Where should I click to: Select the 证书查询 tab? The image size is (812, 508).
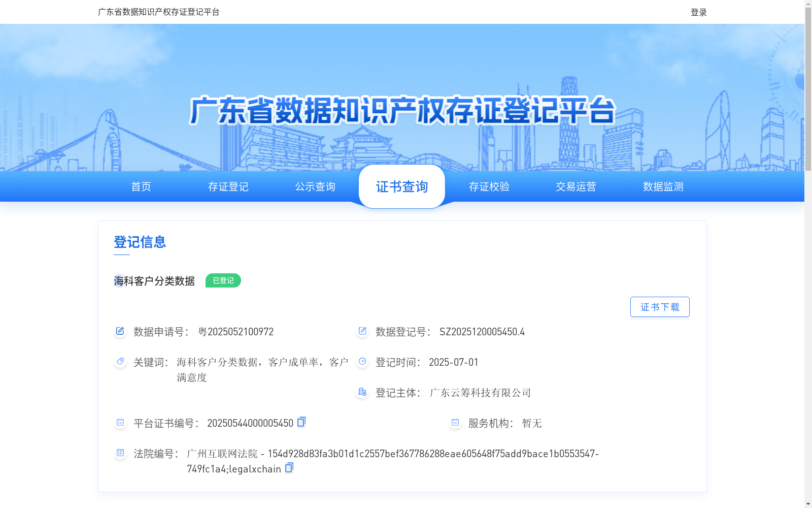coord(402,186)
